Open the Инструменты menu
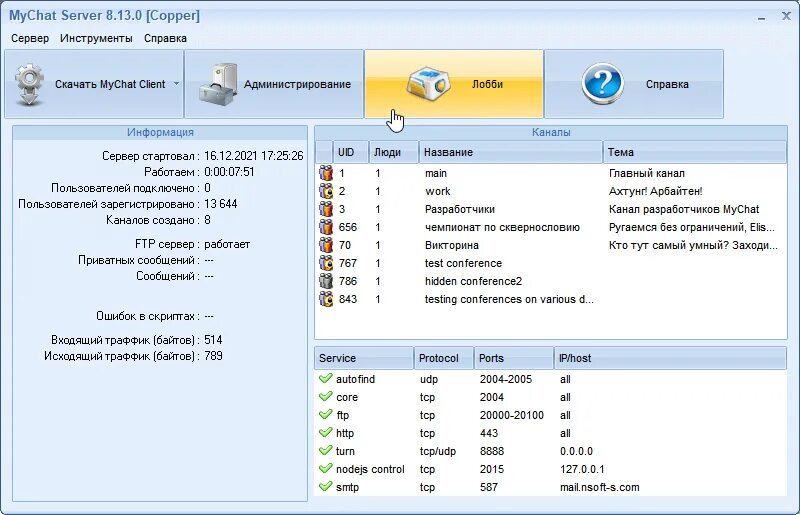Screen dimensions: 800x515 click(96, 38)
